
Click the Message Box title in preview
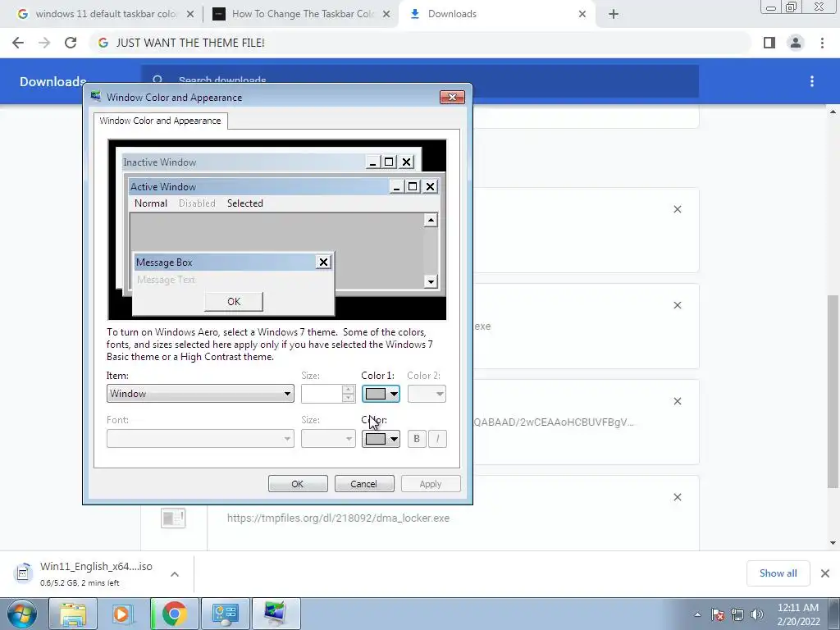pyautogui.click(x=164, y=262)
